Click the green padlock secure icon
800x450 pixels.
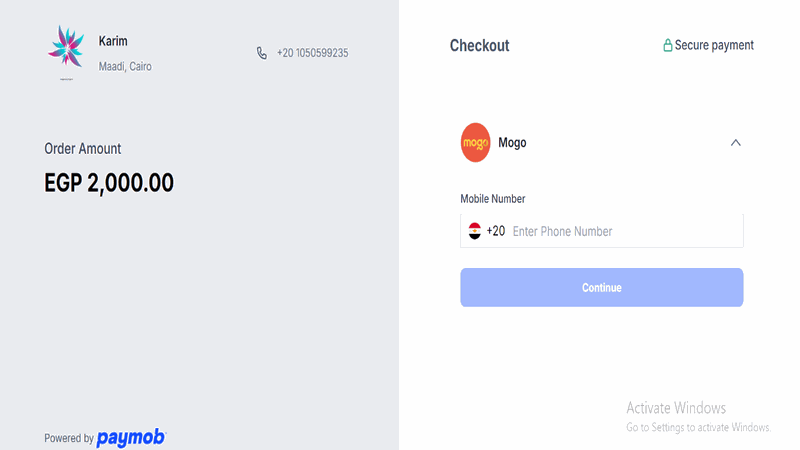point(667,46)
